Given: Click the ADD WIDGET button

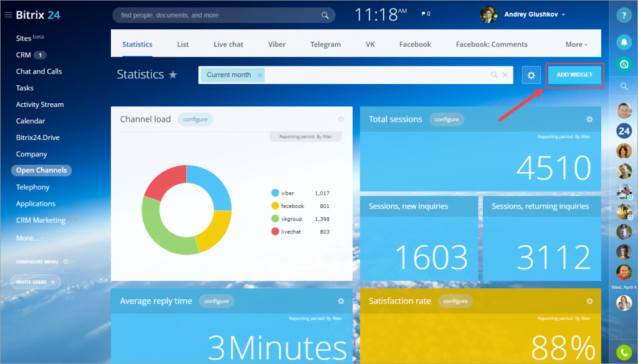Looking at the screenshot, I should click(574, 75).
